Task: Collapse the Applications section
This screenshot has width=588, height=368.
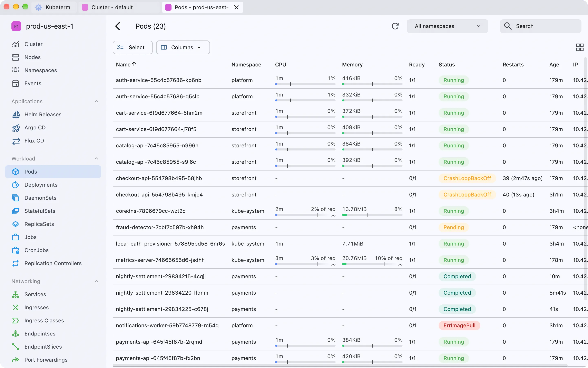Action: (x=96, y=101)
